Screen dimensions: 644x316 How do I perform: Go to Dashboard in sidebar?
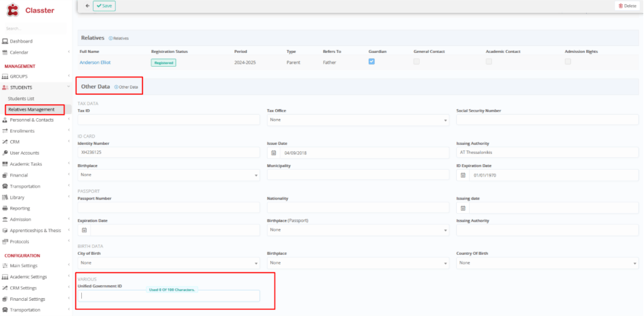[x=21, y=41]
